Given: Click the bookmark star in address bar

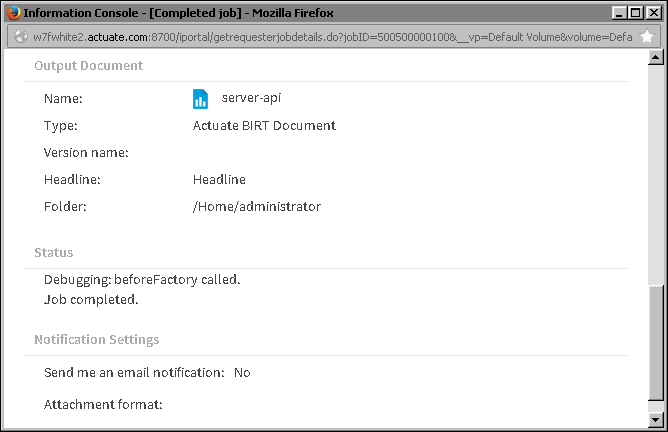Looking at the screenshot, I should tap(647, 36).
